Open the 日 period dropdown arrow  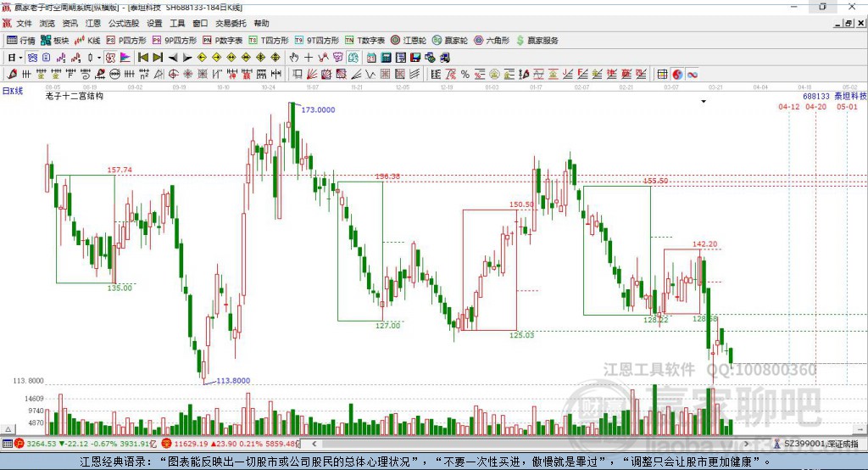[x=20, y=58]
